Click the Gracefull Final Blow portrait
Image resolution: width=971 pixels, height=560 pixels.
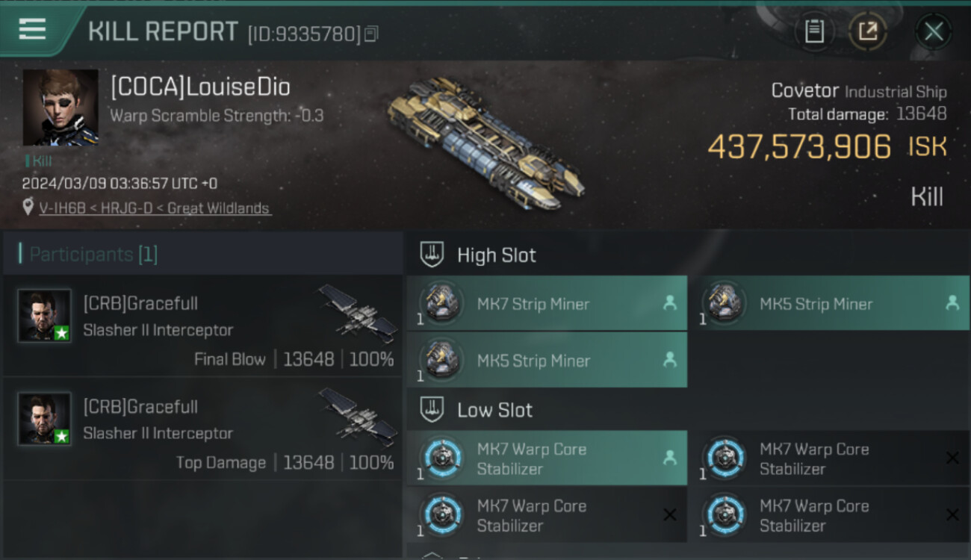click(x=45, y=316)
